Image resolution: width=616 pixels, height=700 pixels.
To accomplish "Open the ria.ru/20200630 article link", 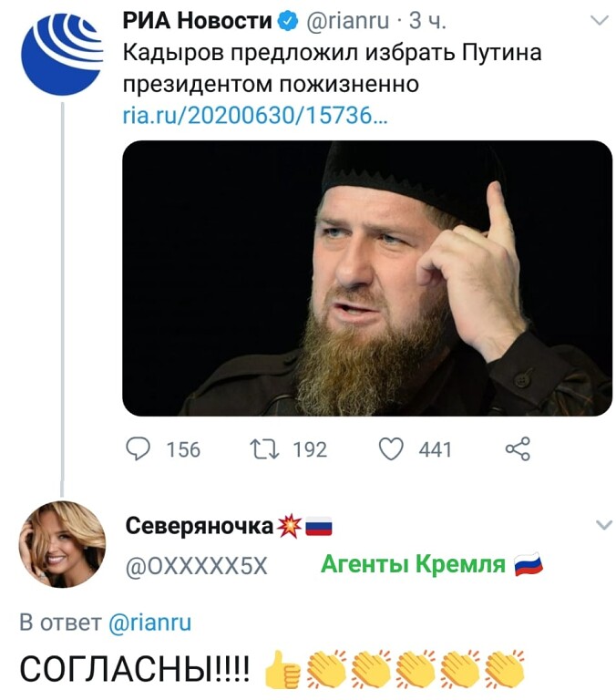I will [x=255, y=117].
